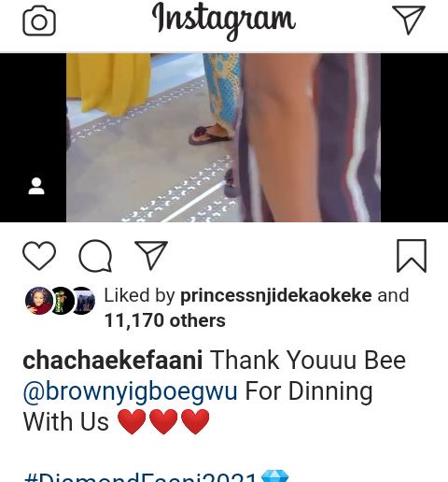
Task: Show tagged people icon on the video
Action: pos(36,186)
